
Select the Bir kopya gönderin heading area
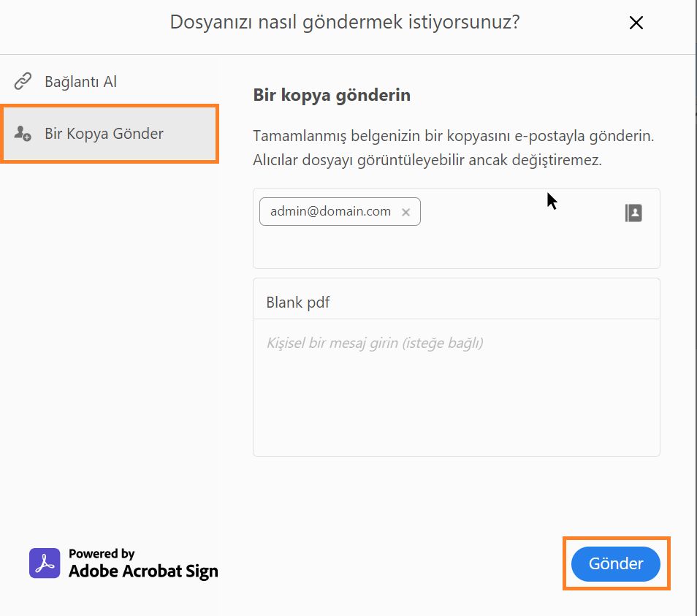pyautogui.click(x=331, y=94)
